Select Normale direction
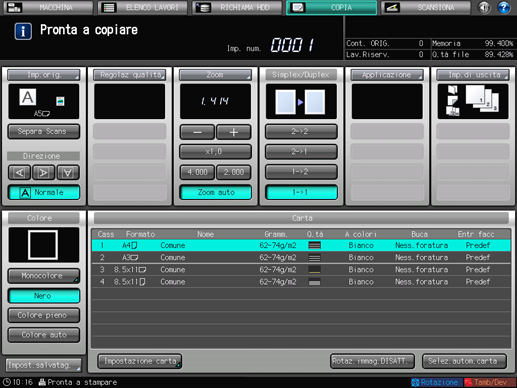The image size is (517, 388). click(44, 192)
